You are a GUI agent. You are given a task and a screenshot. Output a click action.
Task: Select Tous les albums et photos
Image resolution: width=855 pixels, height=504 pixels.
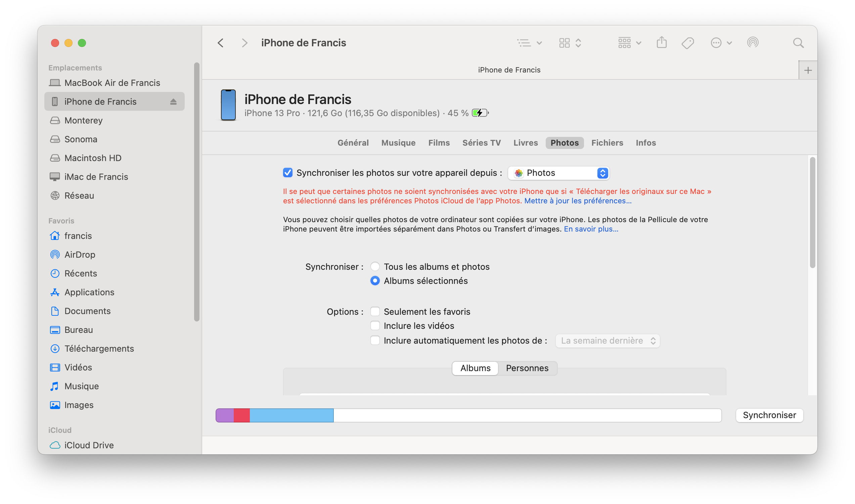click(375, 267)
